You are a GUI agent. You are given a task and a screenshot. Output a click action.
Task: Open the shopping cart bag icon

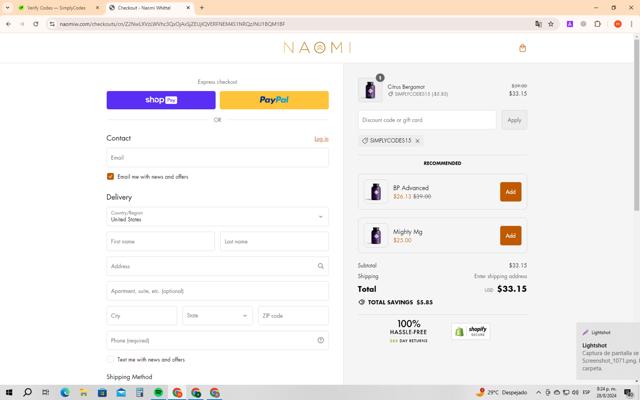[522, 48]
